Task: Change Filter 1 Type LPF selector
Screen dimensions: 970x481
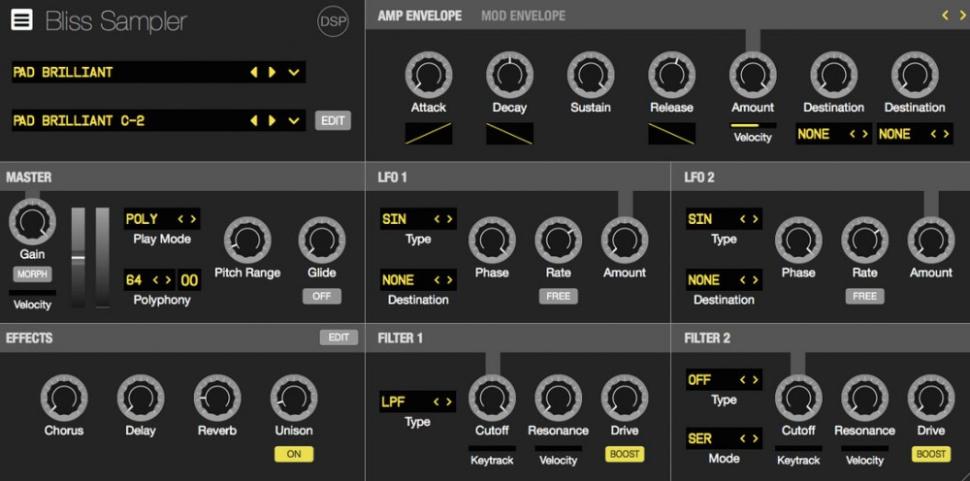Action: point(418,402)
